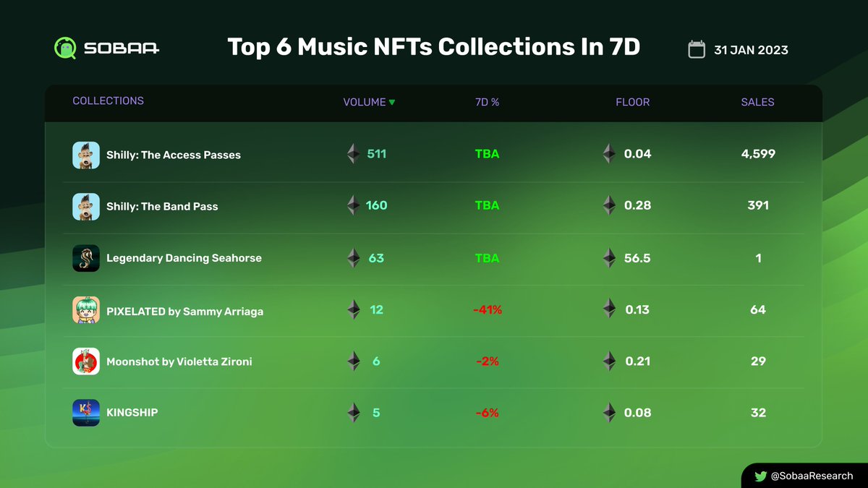The height and width of the screenshot is (488, 868).
Task: Sort by the VOLUME column arrow
Action: coord(392,103)
